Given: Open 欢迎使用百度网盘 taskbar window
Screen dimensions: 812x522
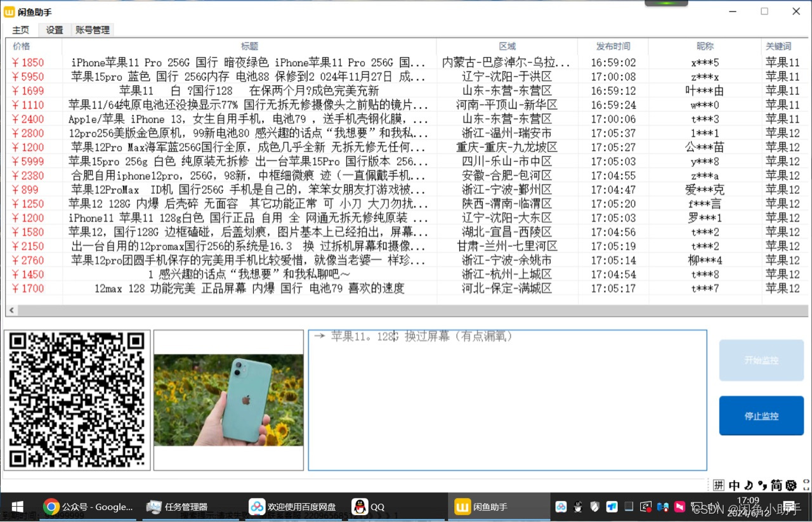Looking at the screenshot, I should point(293,507).
